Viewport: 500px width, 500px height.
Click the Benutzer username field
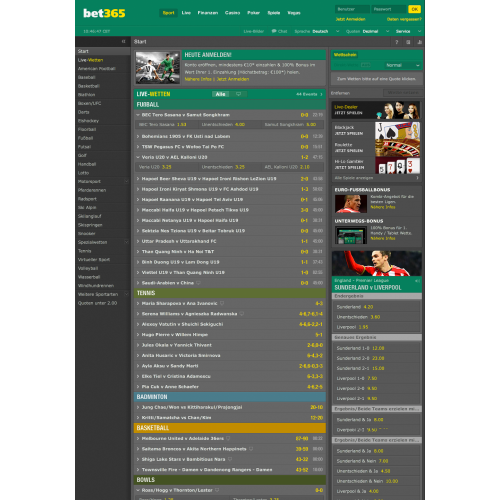(x=352, y=9)
